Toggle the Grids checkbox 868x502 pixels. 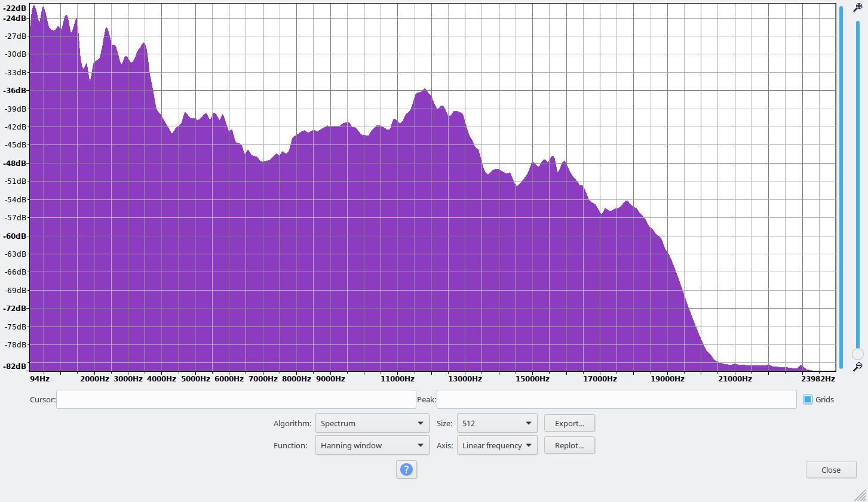[808, 399]
